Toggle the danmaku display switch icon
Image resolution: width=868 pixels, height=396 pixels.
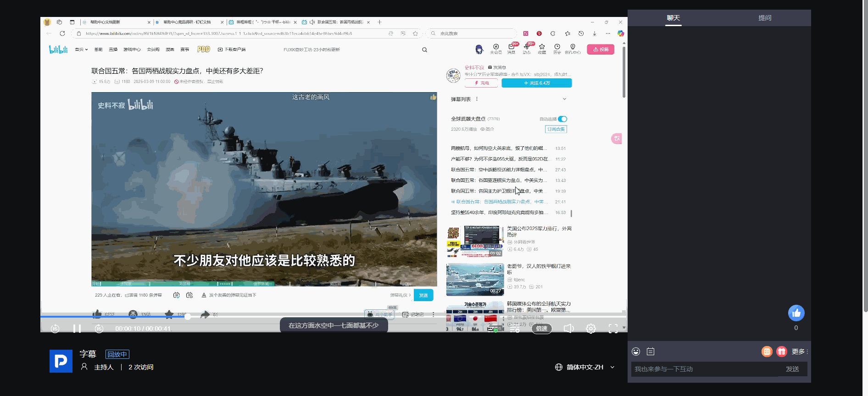176,295
